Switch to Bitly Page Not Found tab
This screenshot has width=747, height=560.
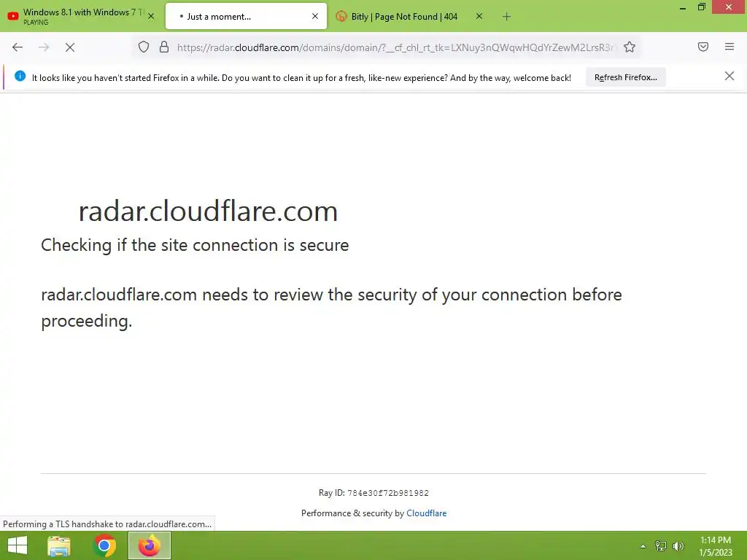(x=410, y=16)
